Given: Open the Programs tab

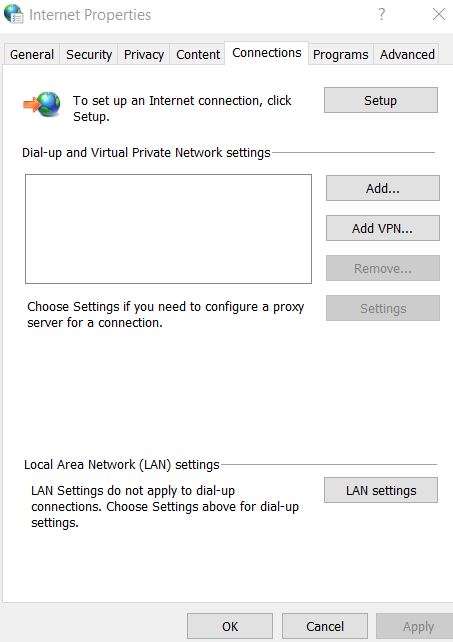Looking at the screenshot, I should point(340,54).
